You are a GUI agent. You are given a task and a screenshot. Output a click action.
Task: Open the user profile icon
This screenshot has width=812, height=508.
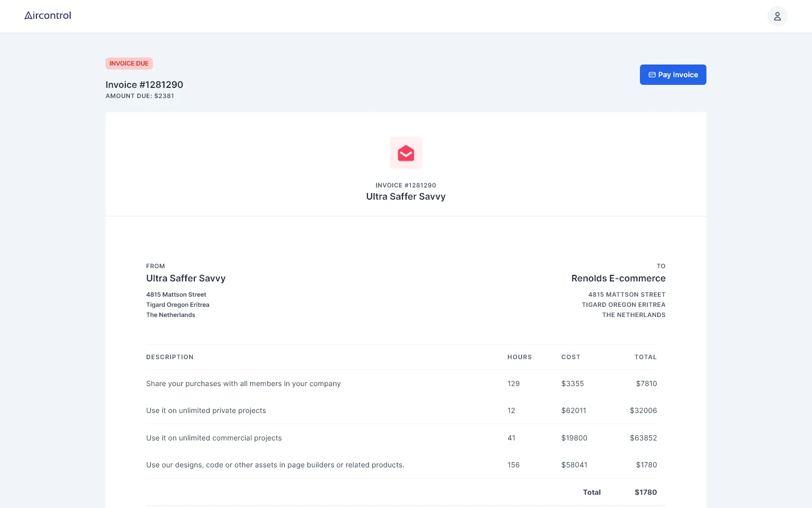[777, 16]
